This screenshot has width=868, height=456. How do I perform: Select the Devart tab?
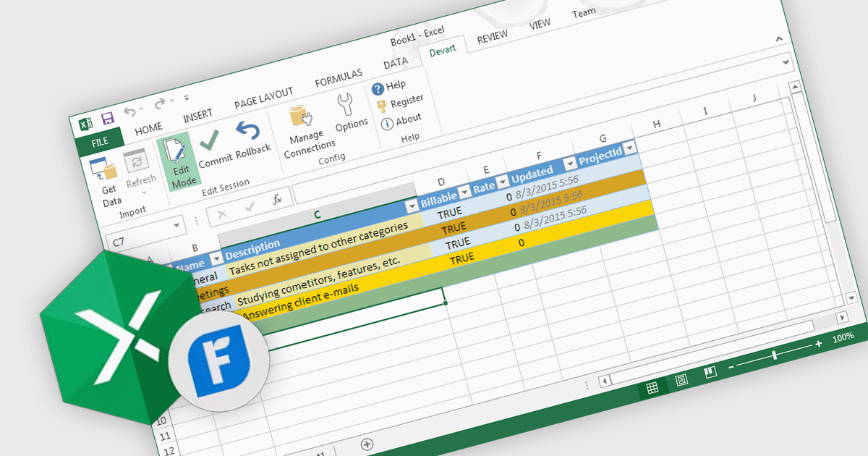click(442, 52)
